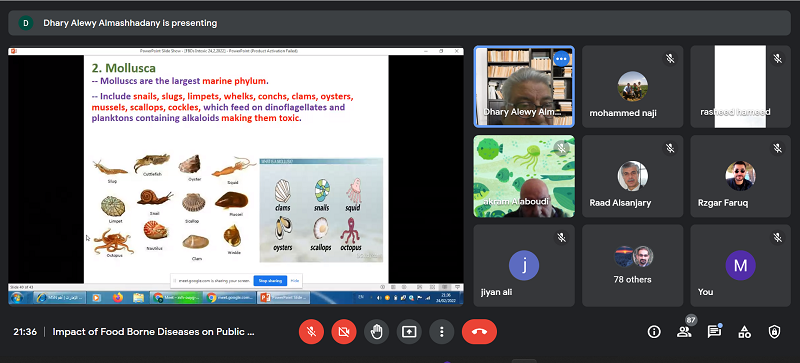This screenshot has height=363, width=800.
Task: Click the Hide link beside Stop sharing
Action: [x=295, y=281]
